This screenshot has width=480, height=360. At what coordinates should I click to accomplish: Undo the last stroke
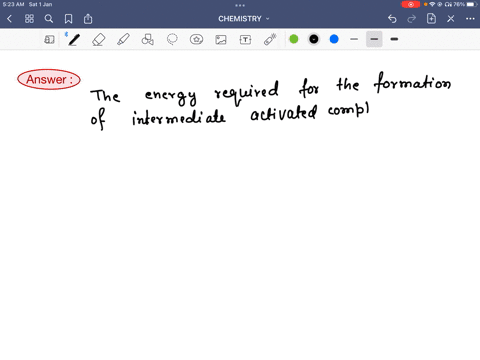pyautogui.click(x=392, y=19)
